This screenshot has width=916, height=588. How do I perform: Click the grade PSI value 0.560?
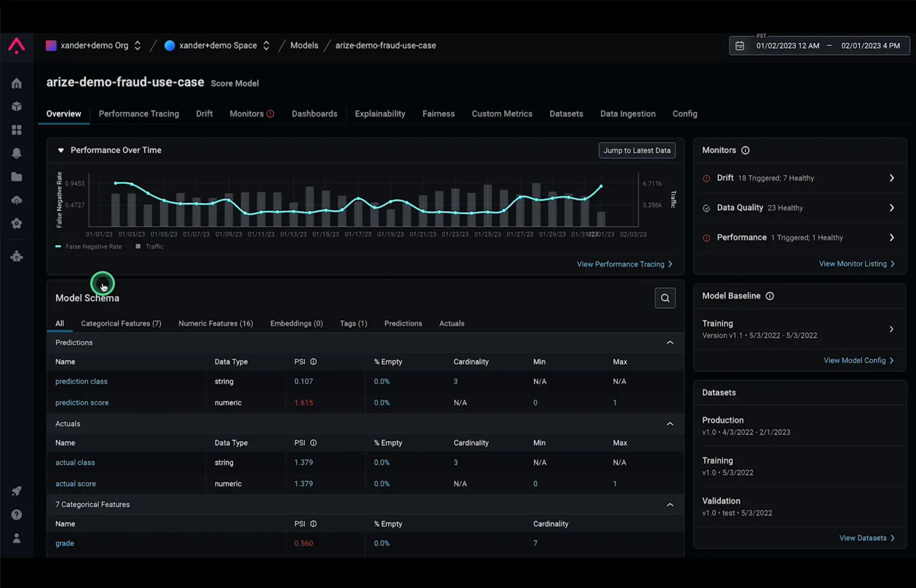[x=303, y=543]
